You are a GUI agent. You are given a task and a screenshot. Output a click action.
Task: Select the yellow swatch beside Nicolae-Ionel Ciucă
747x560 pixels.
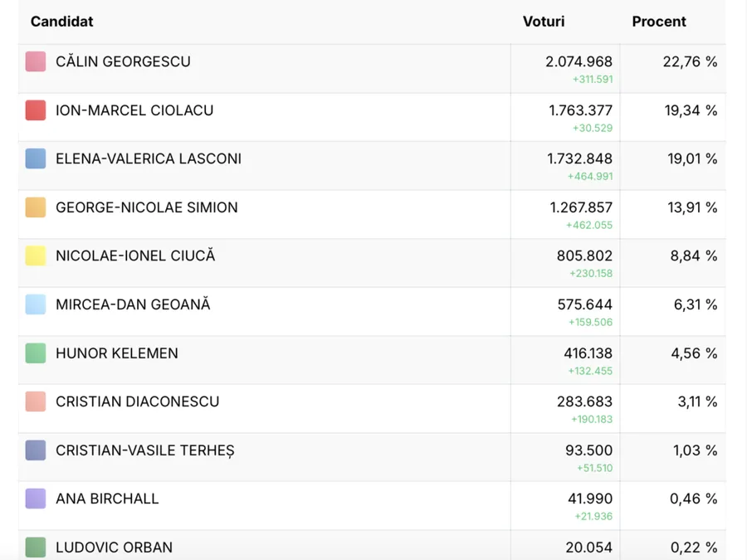point(36,256)
